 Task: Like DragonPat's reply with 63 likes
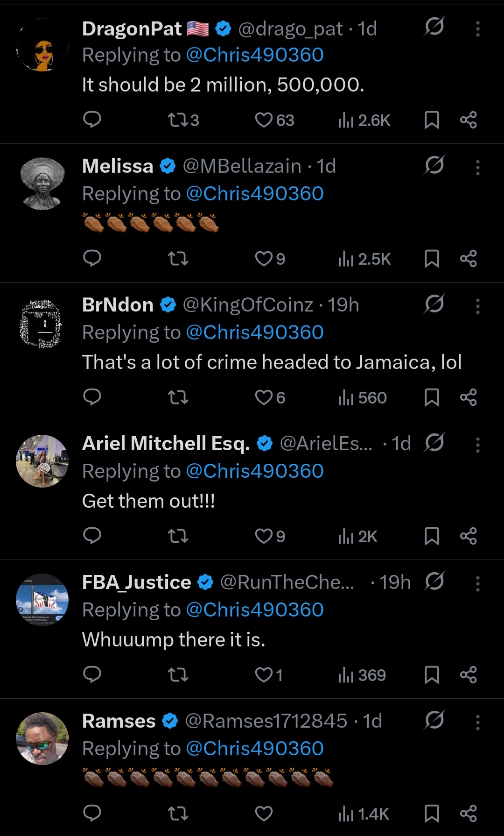[264, 120]
